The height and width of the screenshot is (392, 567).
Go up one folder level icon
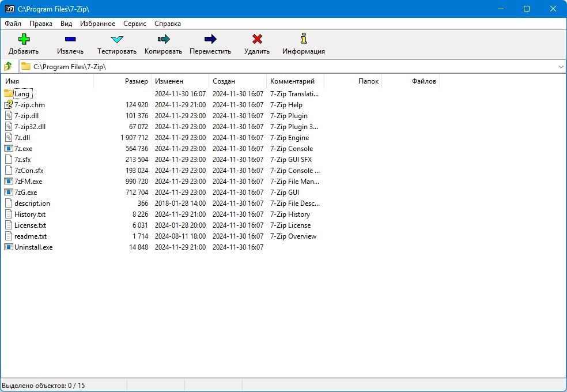tap(8, 66)
